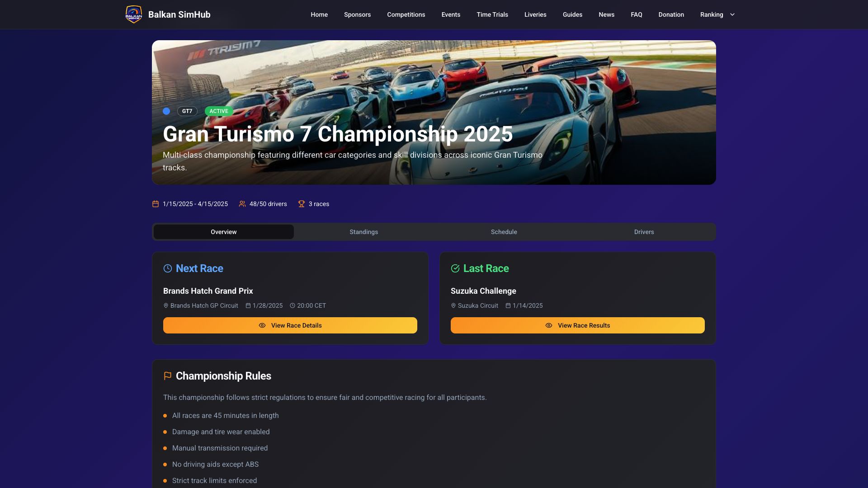Click the View Race Results button
The image size is (868, 488).
click(x=578, y=325)
